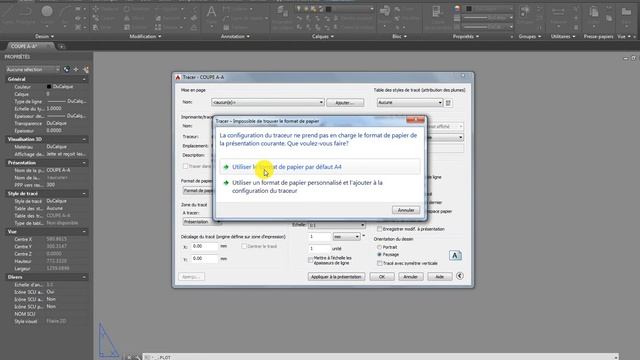Click Annuler in the paper format alert
640x360 pixels.
tap(406, 210)
